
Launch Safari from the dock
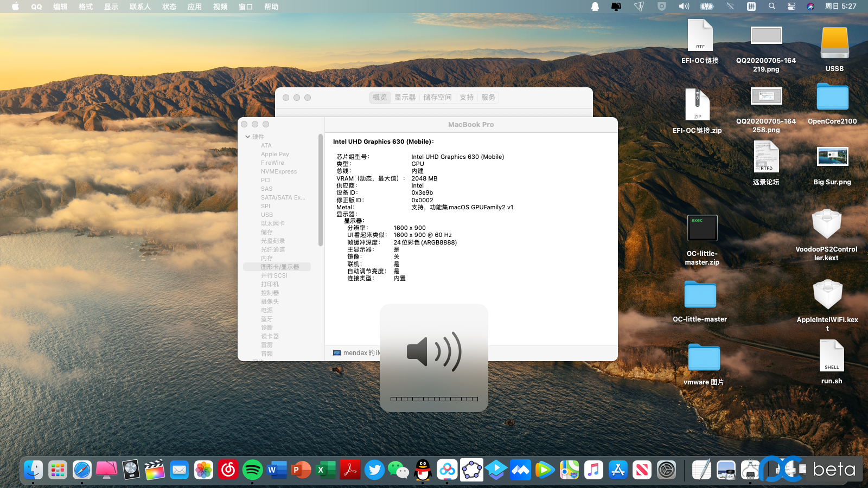(82, 470)
